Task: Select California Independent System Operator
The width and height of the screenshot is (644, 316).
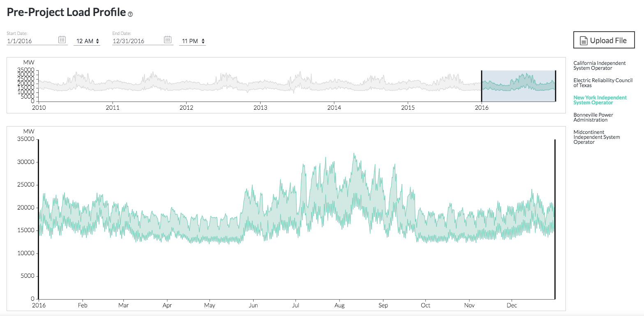Action: point(600,65)
